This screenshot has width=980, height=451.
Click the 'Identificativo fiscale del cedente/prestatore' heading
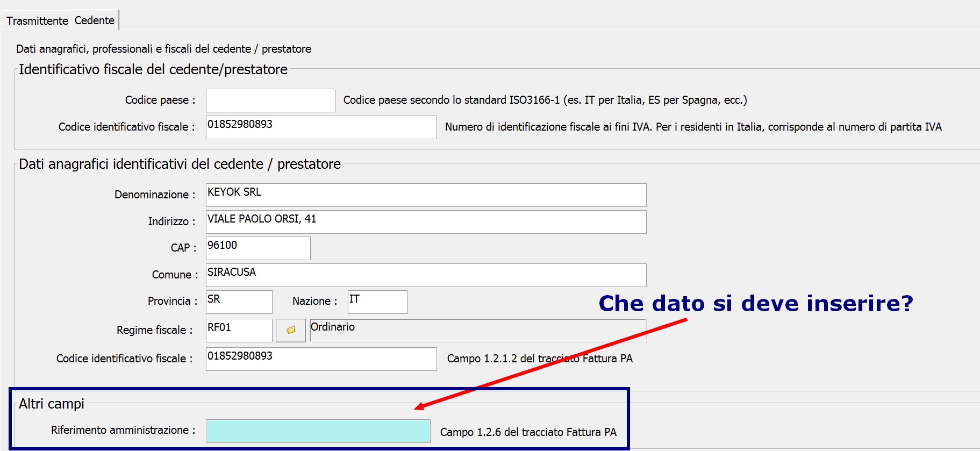pyautogui.click(x=153, y=69)
